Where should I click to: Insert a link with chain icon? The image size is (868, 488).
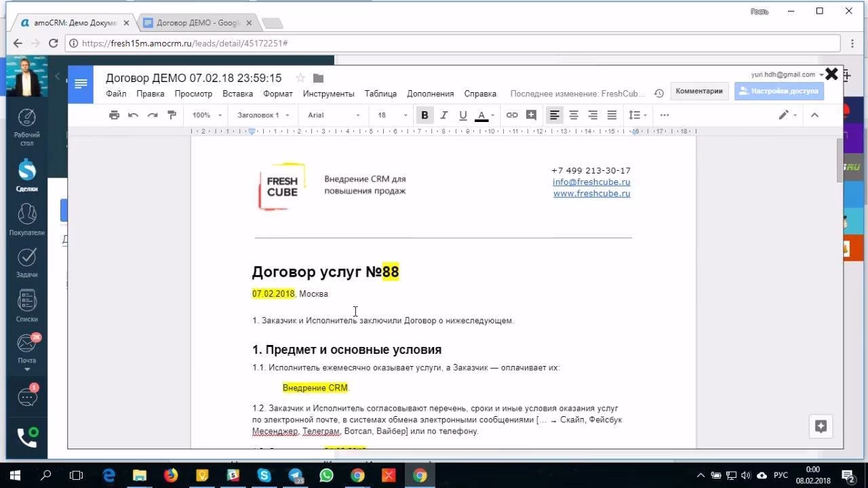pyautogui.click(x=512, y=115)
